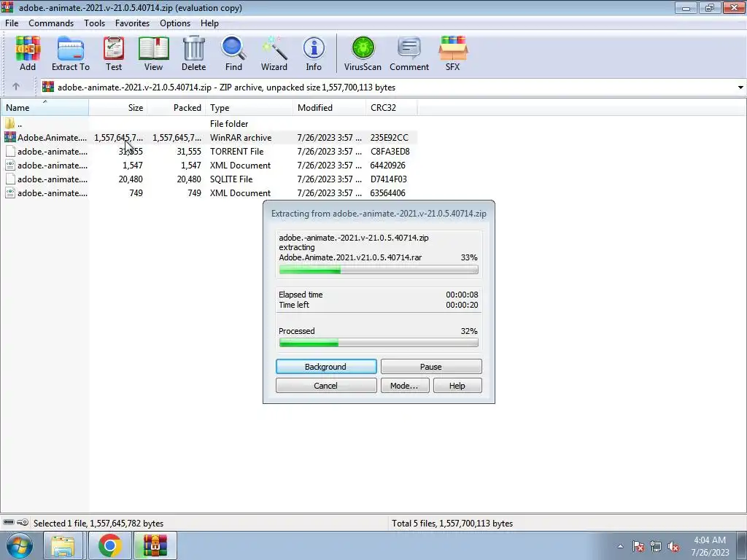Click the muted volume tray icon

pyautogui.click(x=673, y=546)
